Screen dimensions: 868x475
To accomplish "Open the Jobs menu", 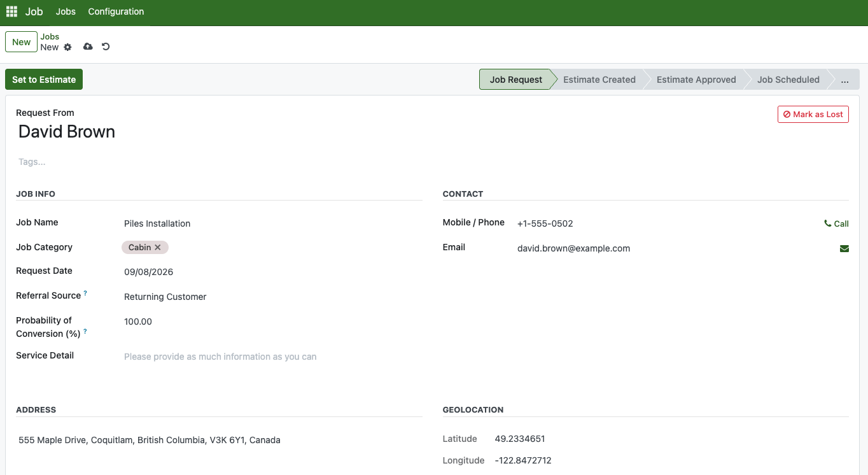I will (66, 11).
